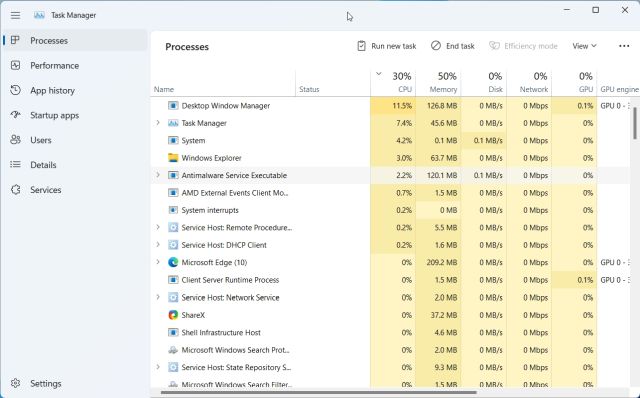Expand Service Host: State Repository row
The height and width of the screenshot is (398, 640).
point(158,367)
